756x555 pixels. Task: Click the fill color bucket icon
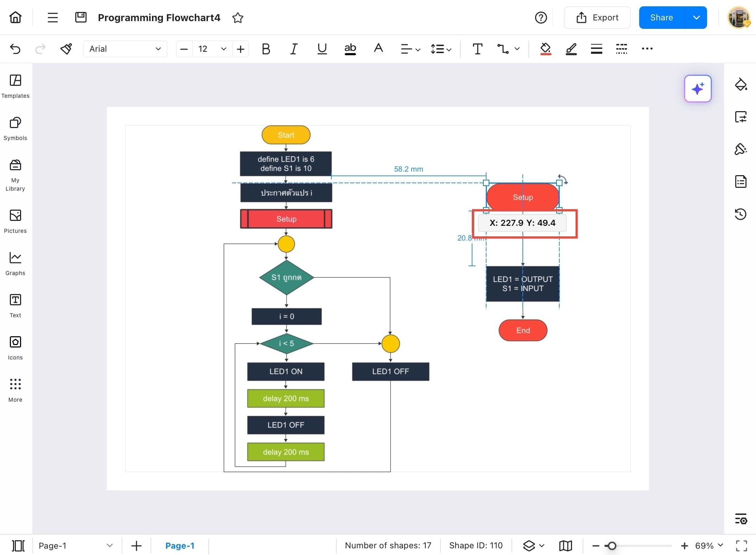pos(545,49)
